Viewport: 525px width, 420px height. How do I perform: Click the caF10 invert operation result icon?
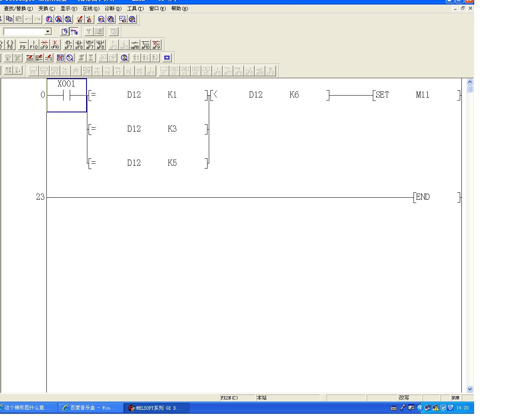(x=135, y=44)
